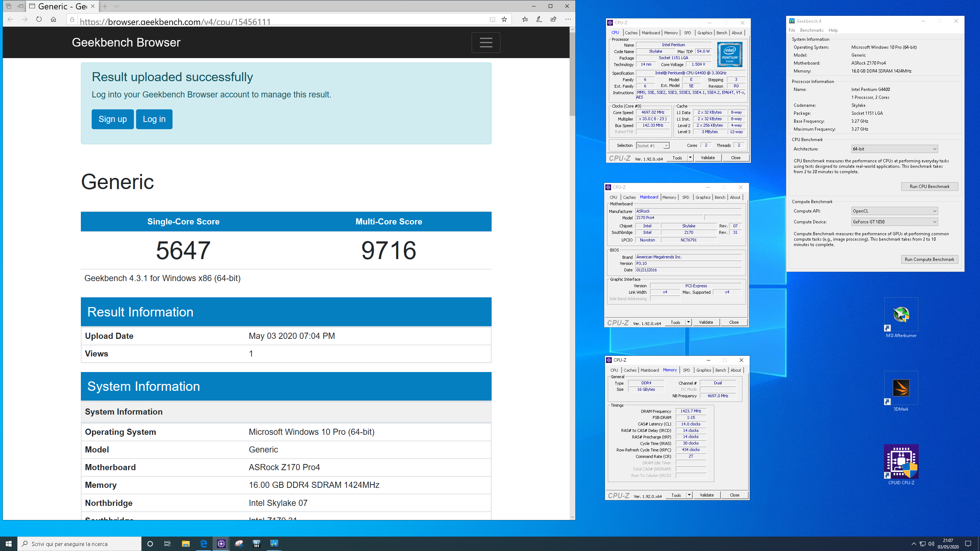Open CPUID CPU-Z desktop shortcut
The image size is (980, 551).
[x=901, y=465]
